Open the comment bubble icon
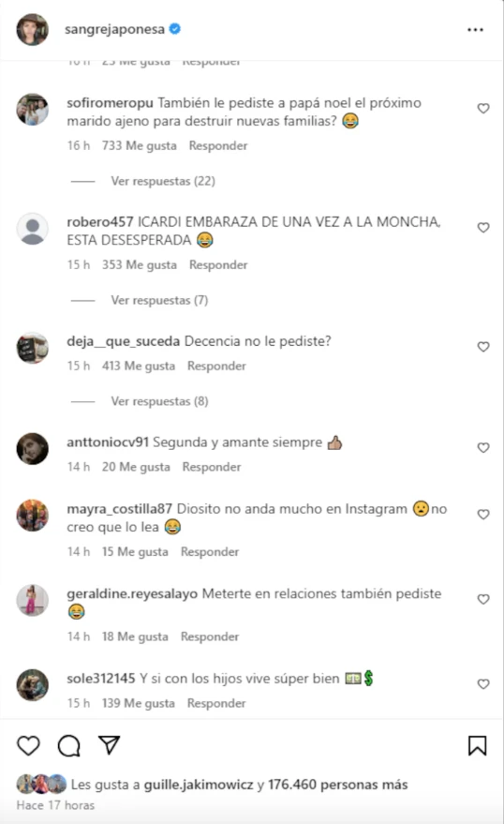This screenshot has width=504, height=824. (68, 745)
